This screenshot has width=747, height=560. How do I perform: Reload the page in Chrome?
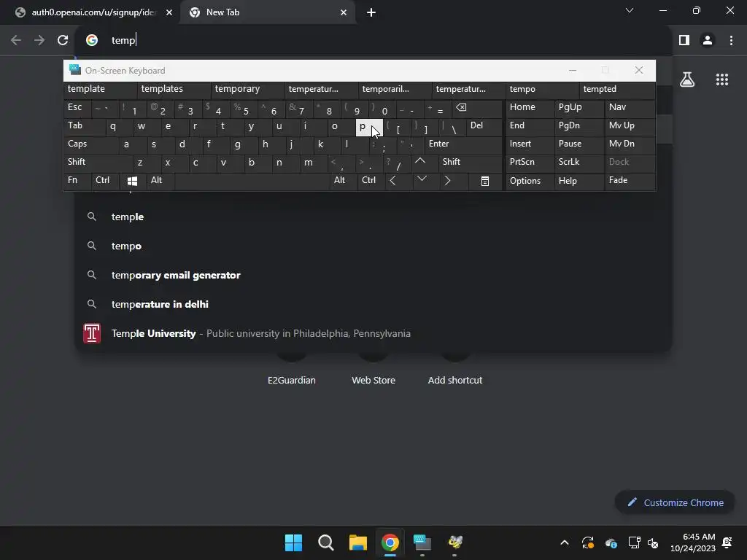tap(63, 41)
